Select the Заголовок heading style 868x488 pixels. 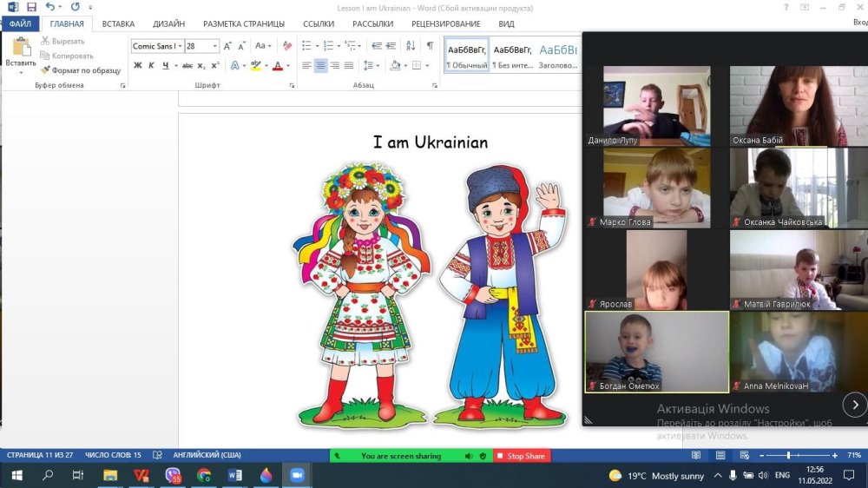(x=558, y=56)
